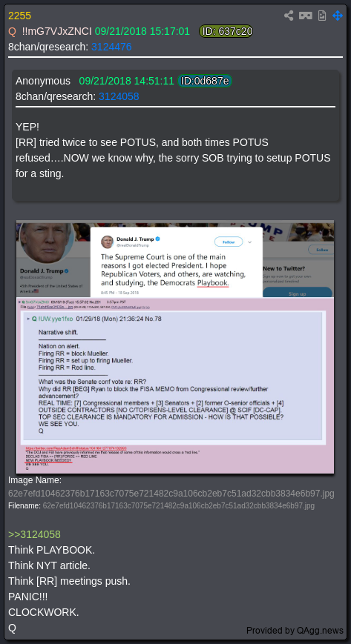Click the Filename jpg hash link

coord(179,505)
